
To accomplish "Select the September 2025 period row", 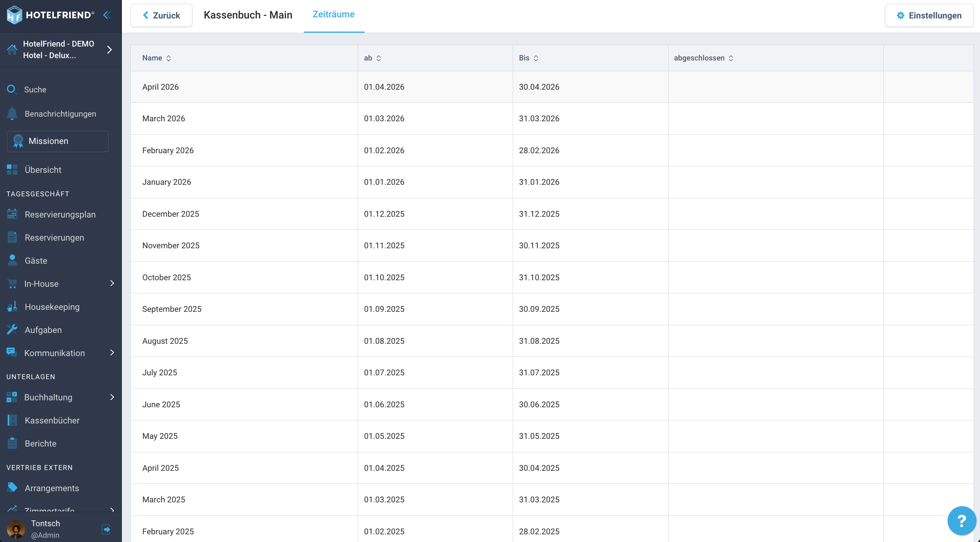I will click(x=552, y=309).
